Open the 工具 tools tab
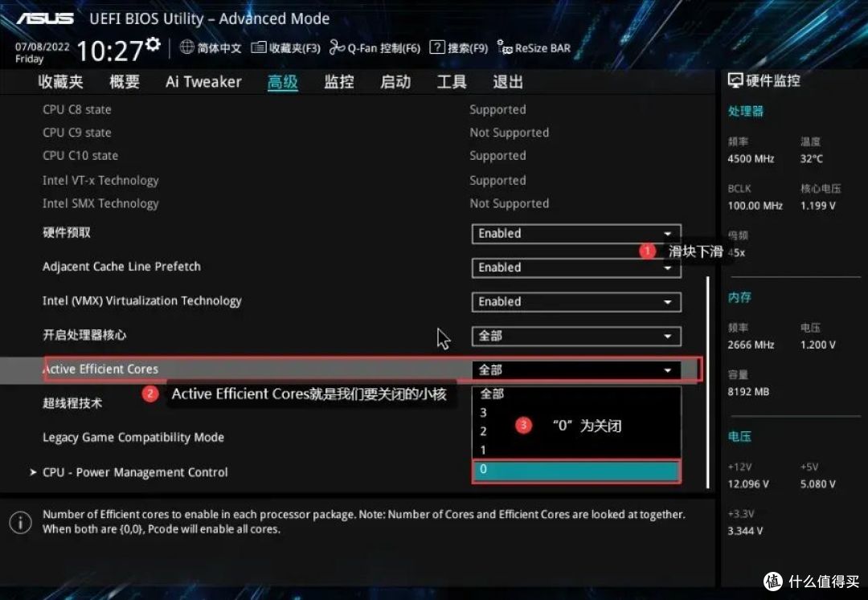This screenshot has height=600, width=868. [x=451, y=82]
